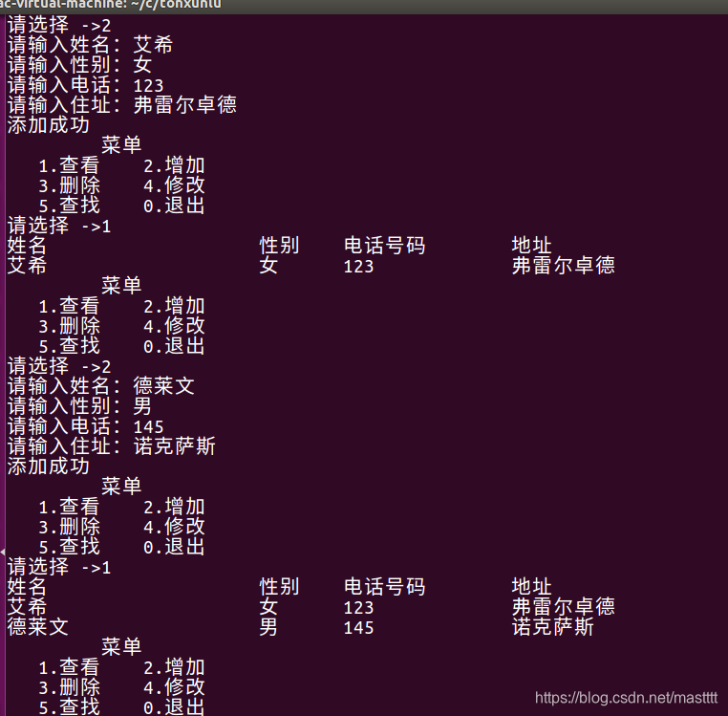The height and width of the screenshot is (716, 728).
Task: Click 添加成功 message below the 诺克萨斯 input line
Action: [x=49, y=466]
